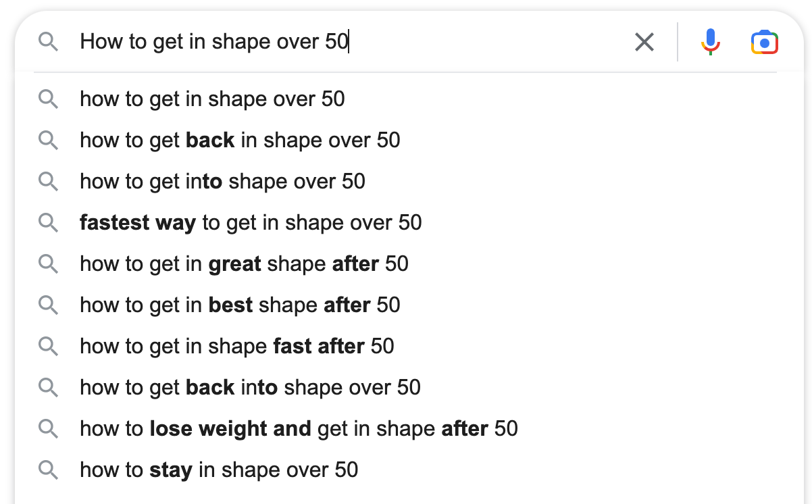
Task: Choose "how to get back in shape over 50"
Action: [240, 141]
